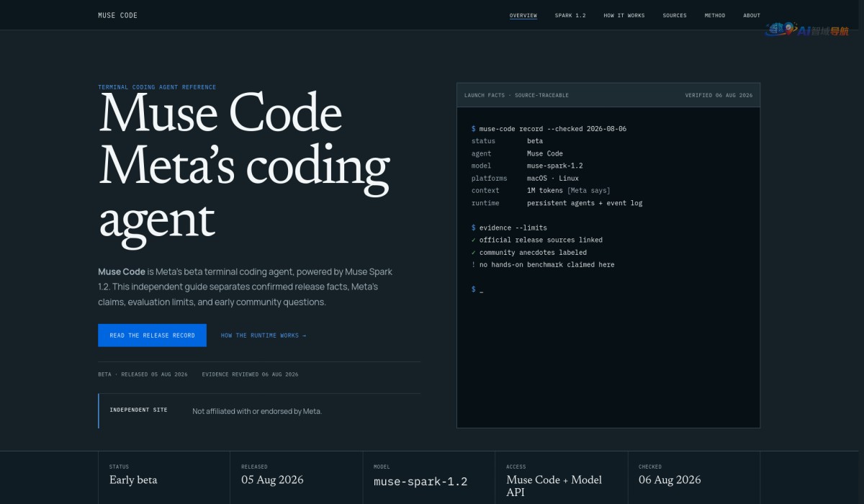Click the Checked '06 Aug 2026' stat card

[x=694, y=478]
